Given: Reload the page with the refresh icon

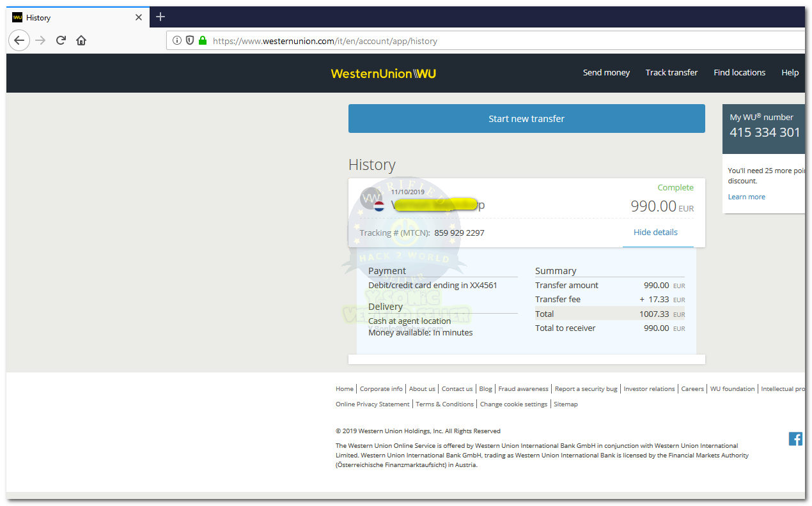Looking at the screenshot, I should [61, 40].
